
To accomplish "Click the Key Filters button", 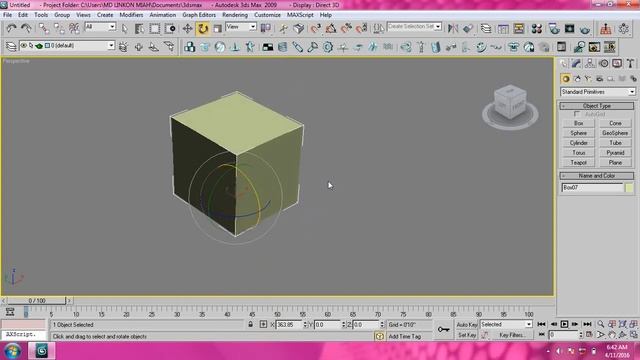I will (512, 335).
